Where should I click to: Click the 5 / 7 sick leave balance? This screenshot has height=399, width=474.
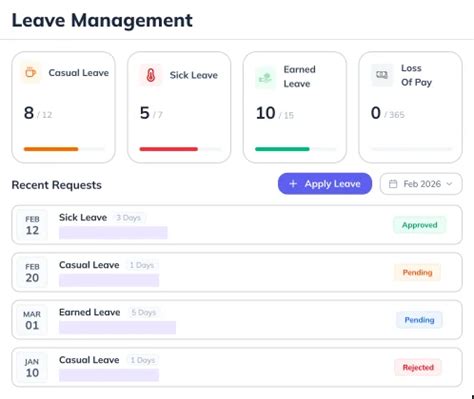(151, 113)
